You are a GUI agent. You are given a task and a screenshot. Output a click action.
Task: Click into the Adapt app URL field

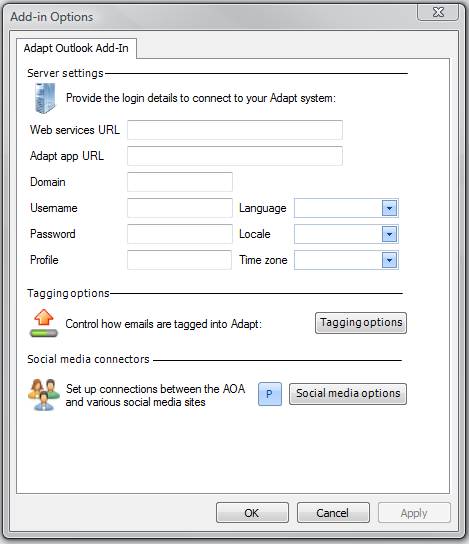[235, 156]
